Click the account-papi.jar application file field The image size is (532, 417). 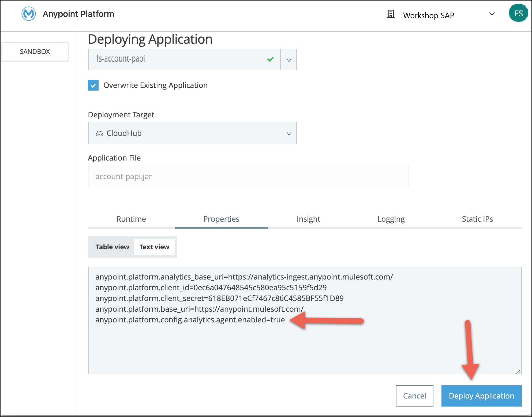tap(248, 176)
